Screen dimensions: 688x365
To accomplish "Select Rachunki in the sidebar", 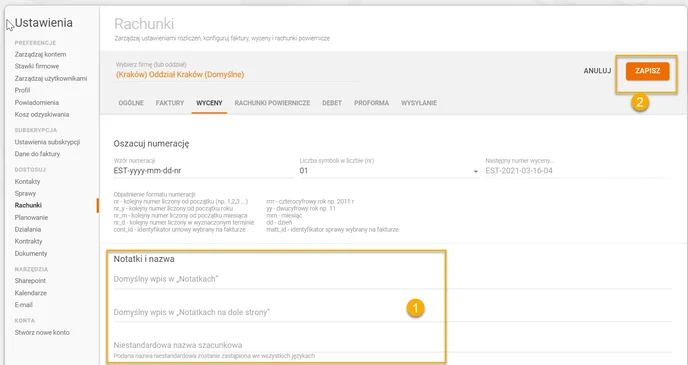I will click(28, 205).
